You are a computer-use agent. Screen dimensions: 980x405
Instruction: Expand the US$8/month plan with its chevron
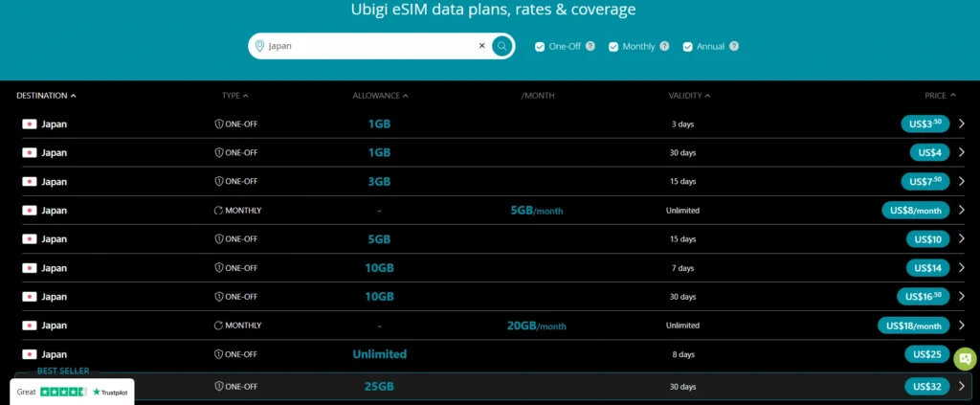(x=961, y=210)
